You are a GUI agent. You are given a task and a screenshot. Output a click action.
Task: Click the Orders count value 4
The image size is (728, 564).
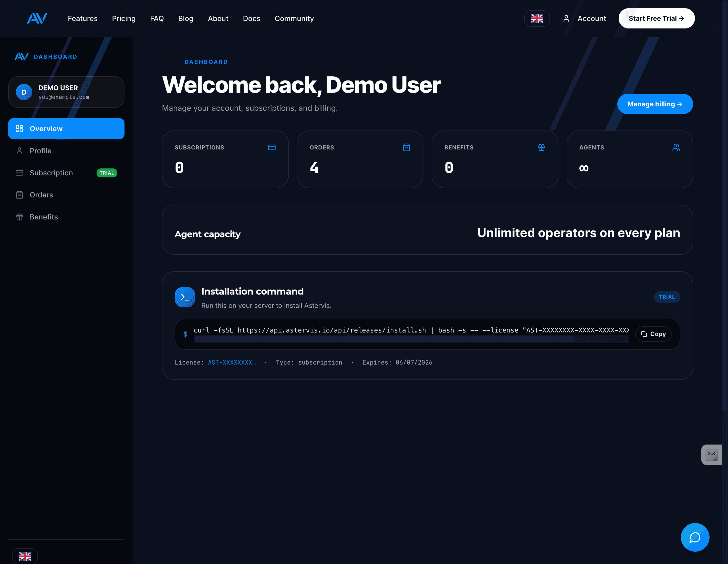point(314,167)
